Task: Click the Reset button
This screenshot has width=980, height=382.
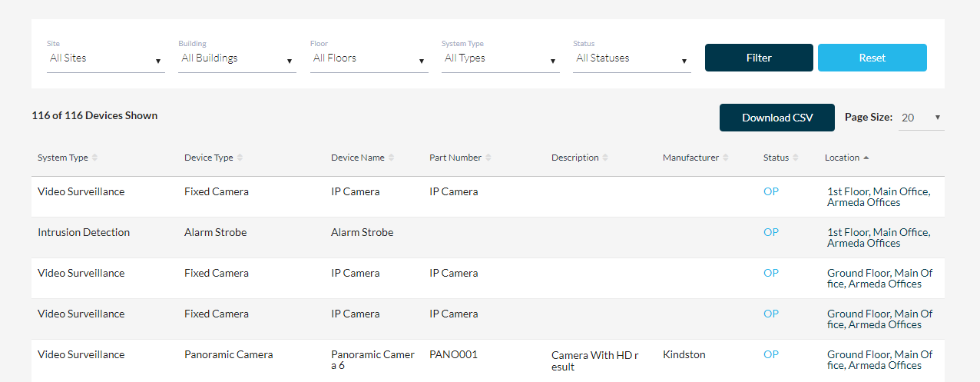Action: tap(872, 58)
